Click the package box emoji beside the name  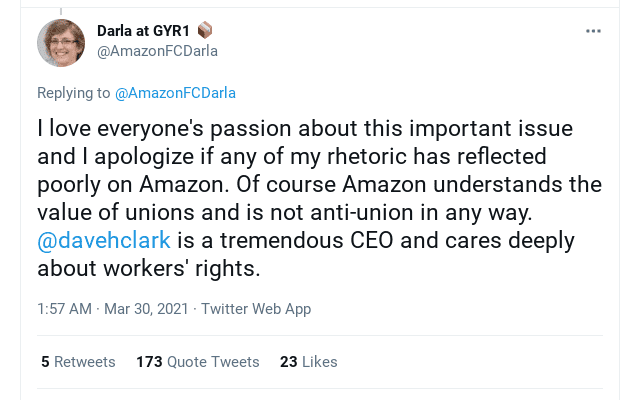tap(206, 31)
